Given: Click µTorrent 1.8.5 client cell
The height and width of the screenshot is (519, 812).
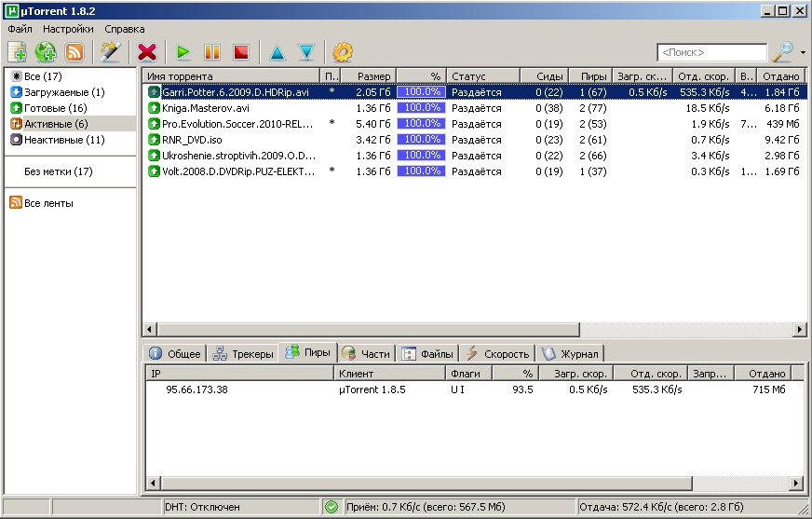Looking at the screenshot, I should click(372, 389).
